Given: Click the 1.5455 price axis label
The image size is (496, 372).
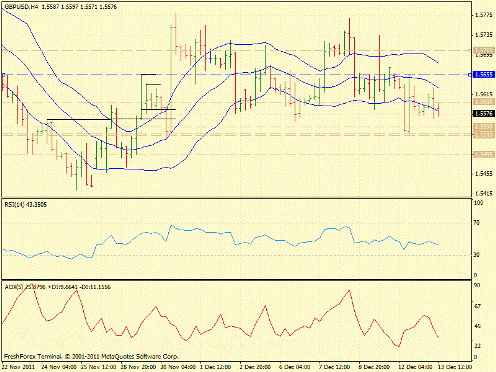Looking at the screenshot, I should pyautogui.click(x=483, y=174).
